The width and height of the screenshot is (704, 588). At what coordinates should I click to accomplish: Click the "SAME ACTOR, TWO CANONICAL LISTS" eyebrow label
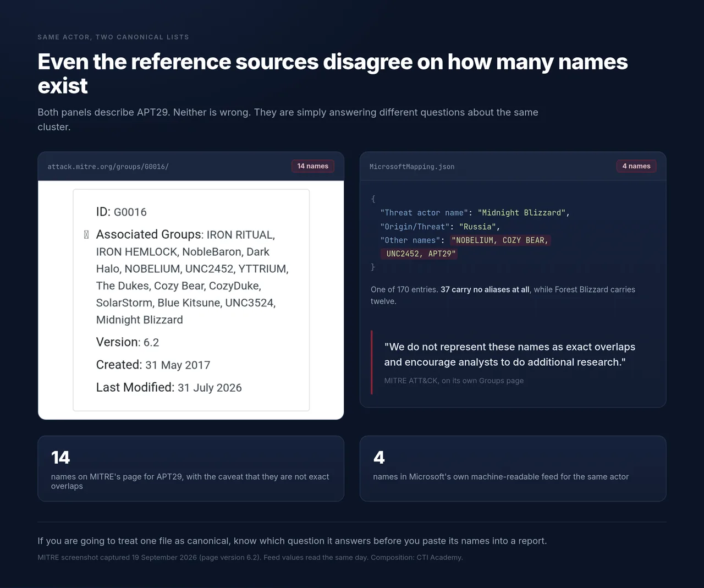point(113,37)
